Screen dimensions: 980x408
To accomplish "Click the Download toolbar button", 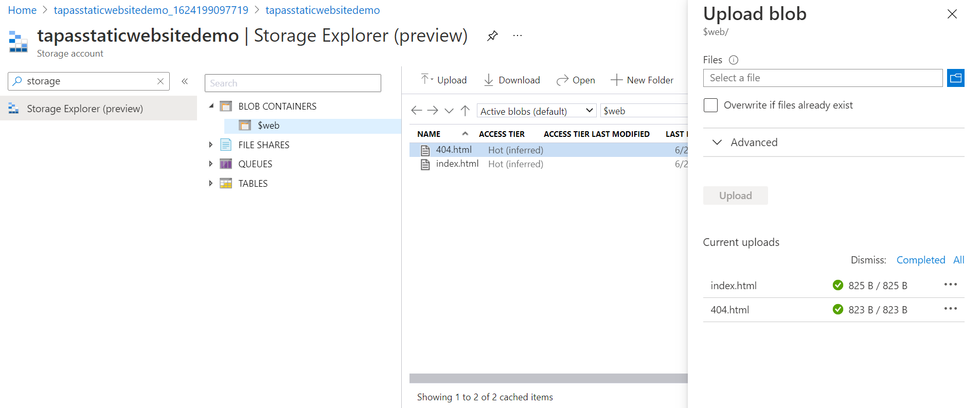I will click(x=512, y=80).
